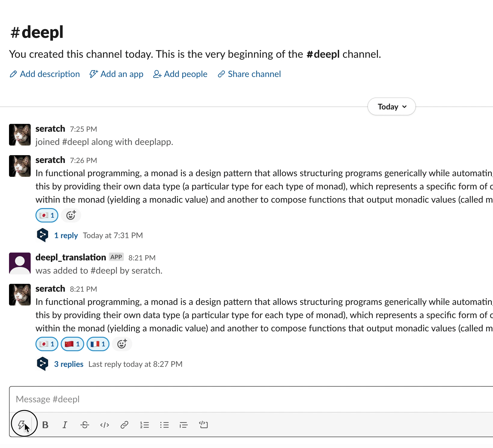Toggle Japan flag reaction on 7:26 PM message
The image size is (493, 448).
tap(47, 215)
